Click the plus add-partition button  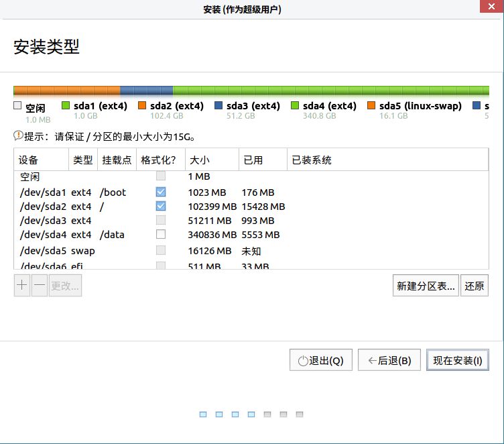tap(22, 286)
